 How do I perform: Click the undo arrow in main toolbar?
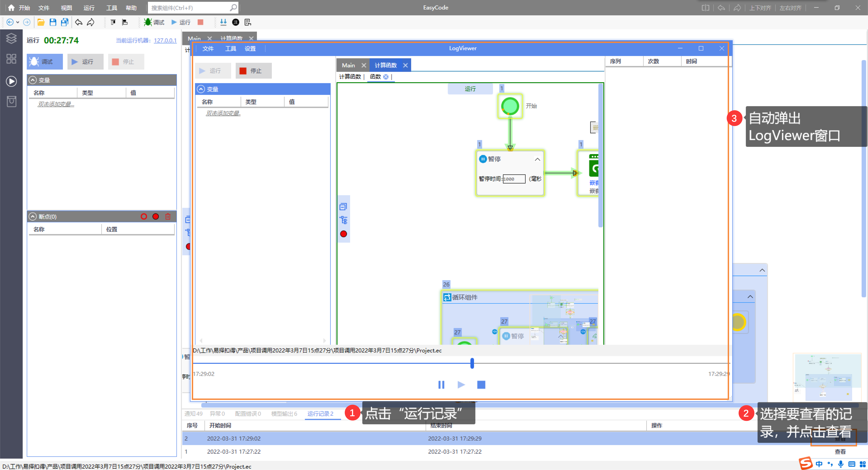tap(78, 22)
